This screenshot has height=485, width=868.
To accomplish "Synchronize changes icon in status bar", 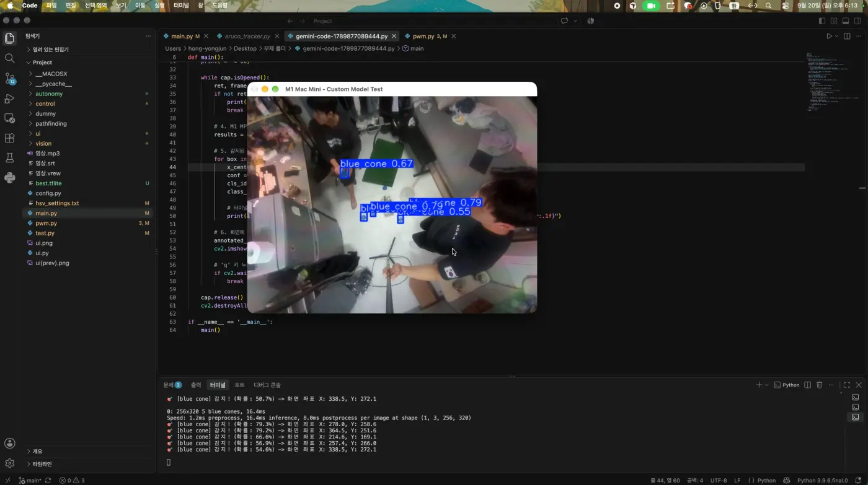I will 48,480.
